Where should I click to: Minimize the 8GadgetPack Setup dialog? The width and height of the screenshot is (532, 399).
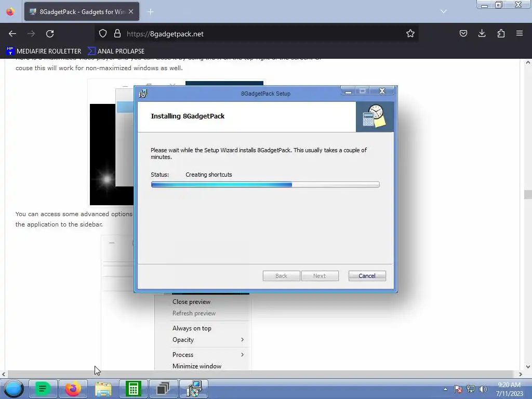tap(348, 91)
